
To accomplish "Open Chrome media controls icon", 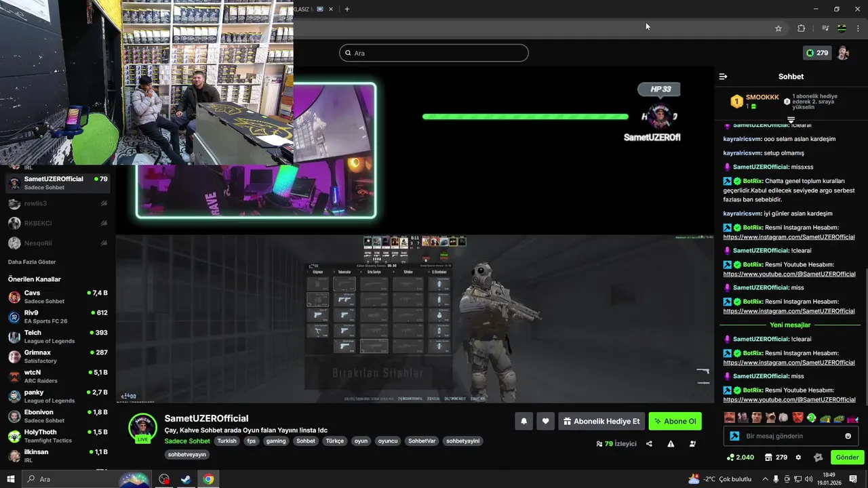I will (x=825, y=28).
